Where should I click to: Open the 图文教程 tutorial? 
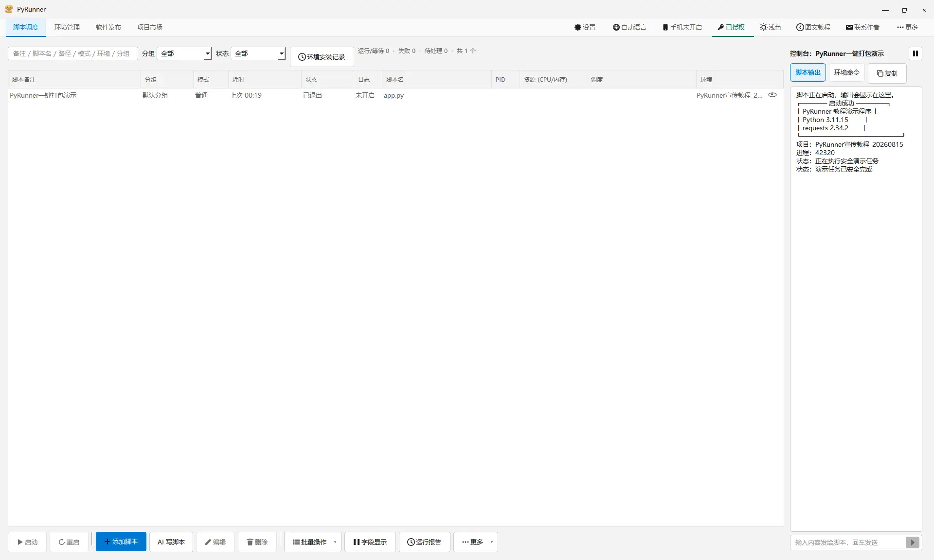(813, 27)
